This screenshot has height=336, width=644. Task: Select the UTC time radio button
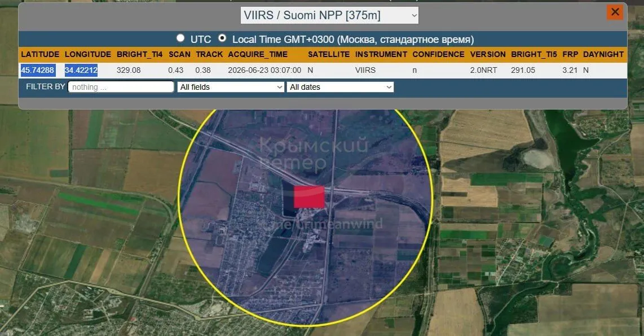[180, 38]
